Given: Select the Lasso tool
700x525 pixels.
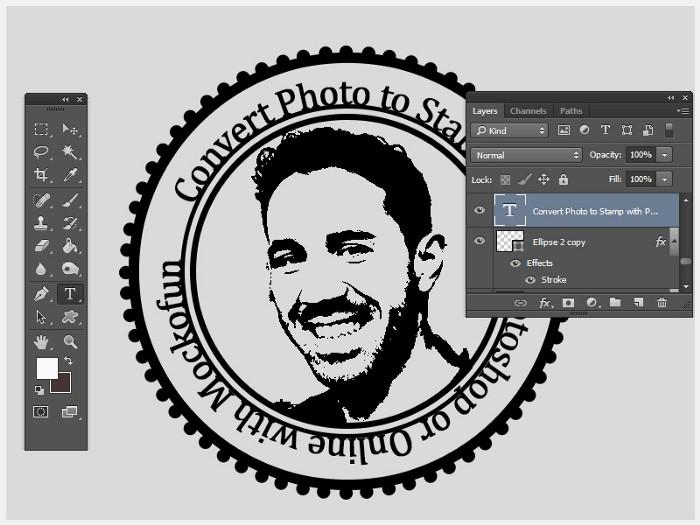Looking at the screenshot, I should coord(41,152).
